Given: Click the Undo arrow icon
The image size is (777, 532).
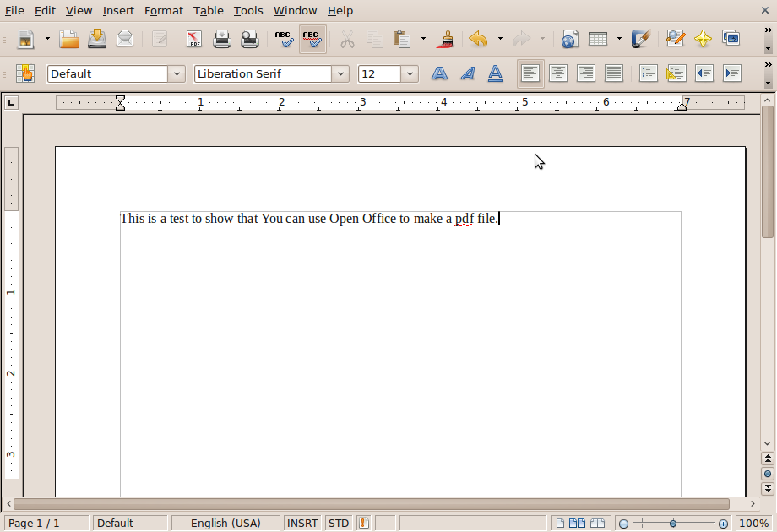Looking at the screenshot, I should (478, 39).
